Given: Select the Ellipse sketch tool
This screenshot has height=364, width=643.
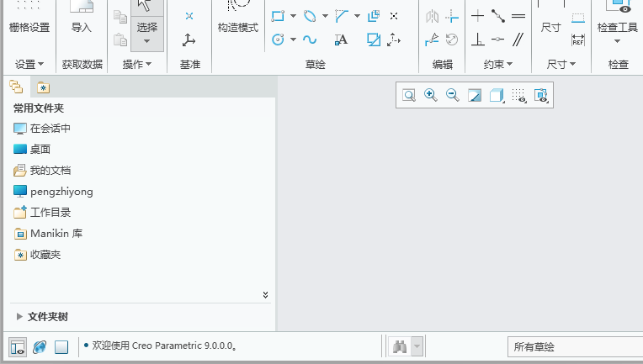Looking at the screenshot, I should point(310,16).
